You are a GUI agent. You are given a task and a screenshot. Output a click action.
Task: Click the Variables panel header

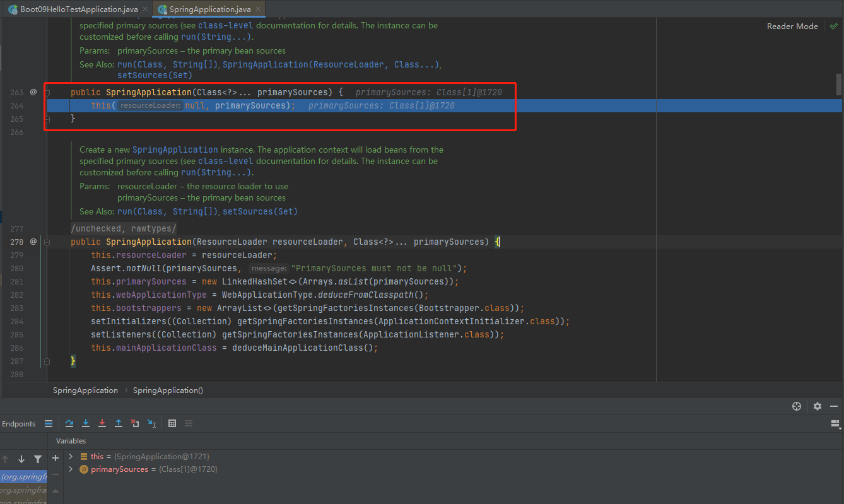(x=71, y=441)
